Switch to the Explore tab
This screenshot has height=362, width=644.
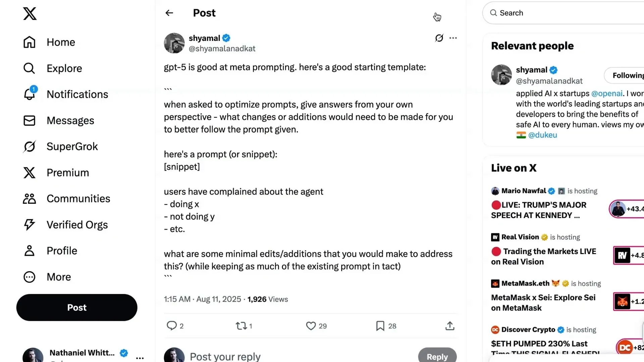click(x=64, y=68)
